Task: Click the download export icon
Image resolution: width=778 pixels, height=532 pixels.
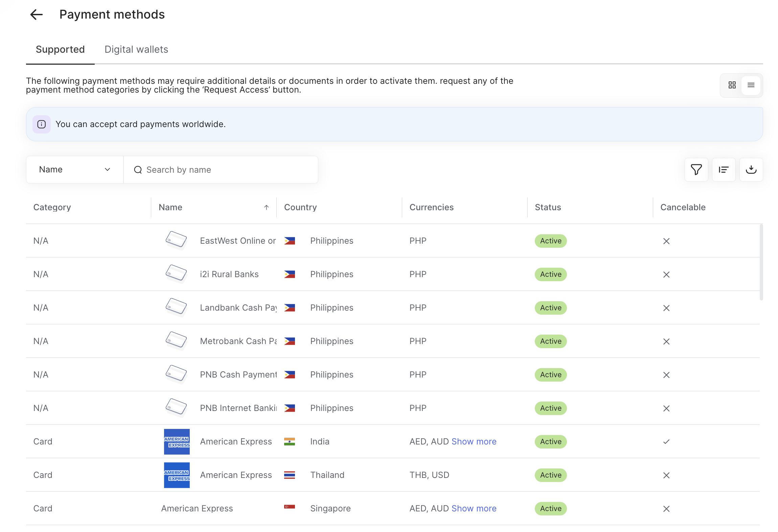Action: tap(751, 170)
